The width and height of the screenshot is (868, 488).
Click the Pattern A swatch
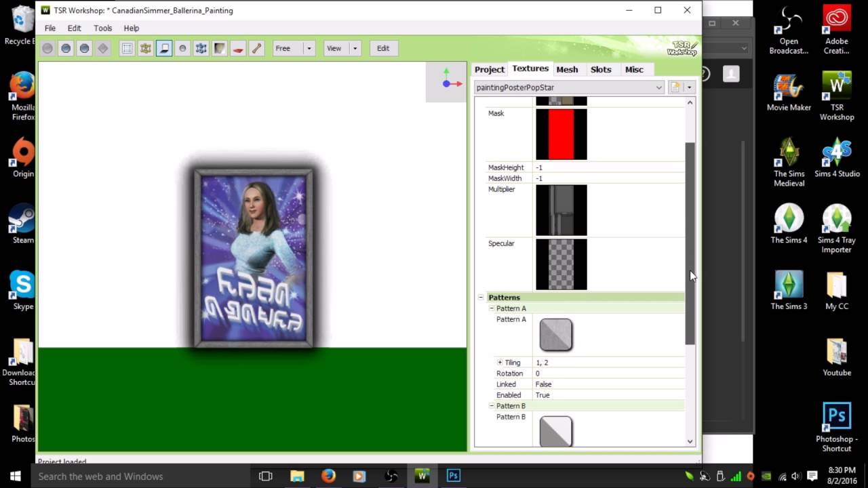[556, 335]
